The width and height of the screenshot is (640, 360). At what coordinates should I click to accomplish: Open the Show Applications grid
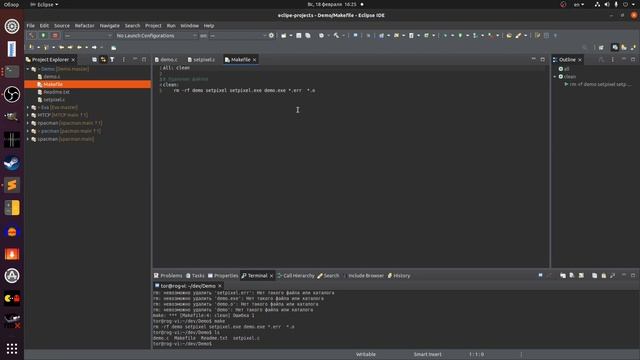point(12,348)
